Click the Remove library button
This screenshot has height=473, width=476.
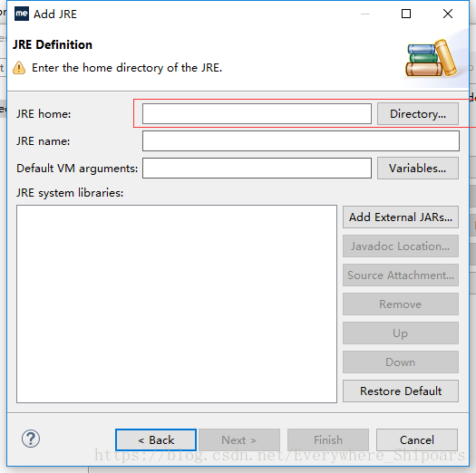coord(401,304)
